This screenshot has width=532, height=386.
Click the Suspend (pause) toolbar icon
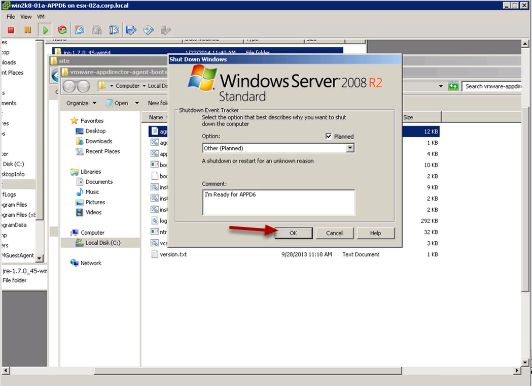click(28, 30)
